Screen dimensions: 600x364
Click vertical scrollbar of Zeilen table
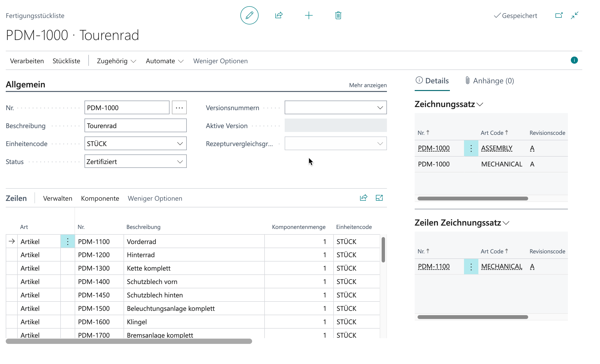383,250
